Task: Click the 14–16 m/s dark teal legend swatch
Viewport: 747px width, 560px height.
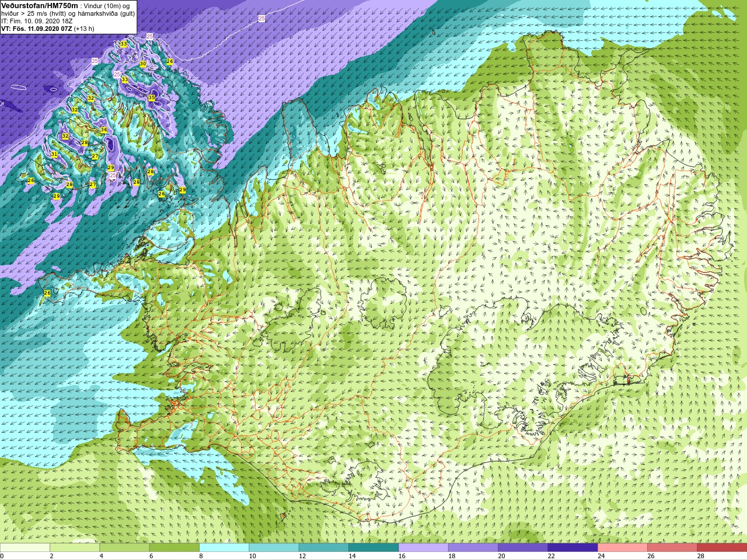Action: pos(373,548)
